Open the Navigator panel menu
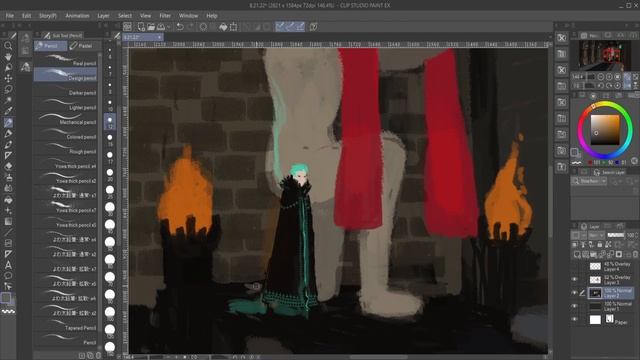The height and width of the screenshot is (360, 640). pos(574,36)
